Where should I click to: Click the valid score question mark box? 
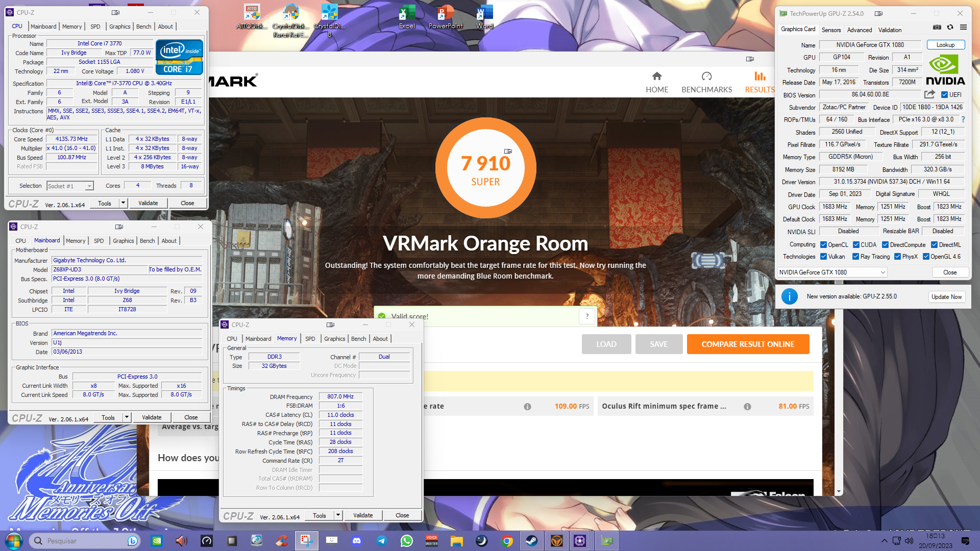pos(587,316)
